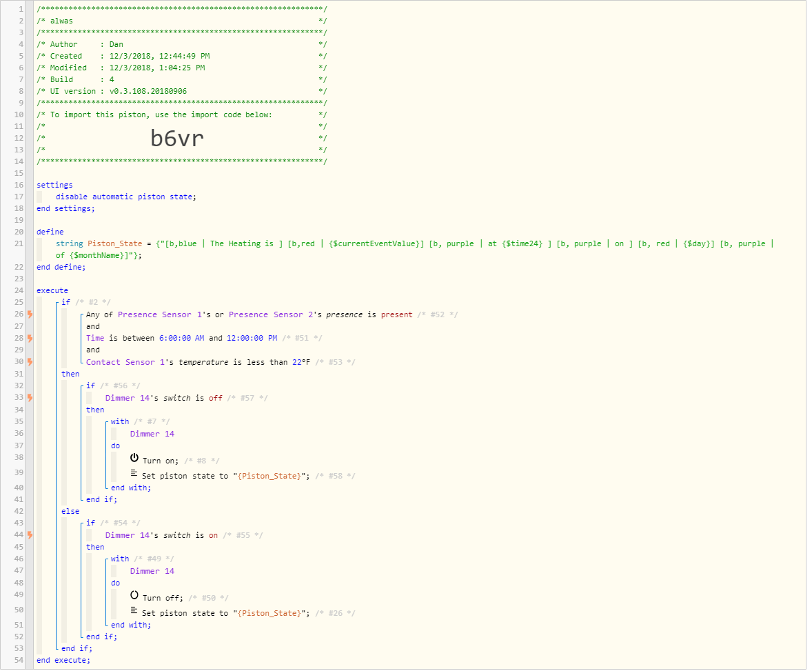The height and width of the screenshot is (671, 812).
Task: Click the 'execute' keyword
Action: click(x=52, y=291)
